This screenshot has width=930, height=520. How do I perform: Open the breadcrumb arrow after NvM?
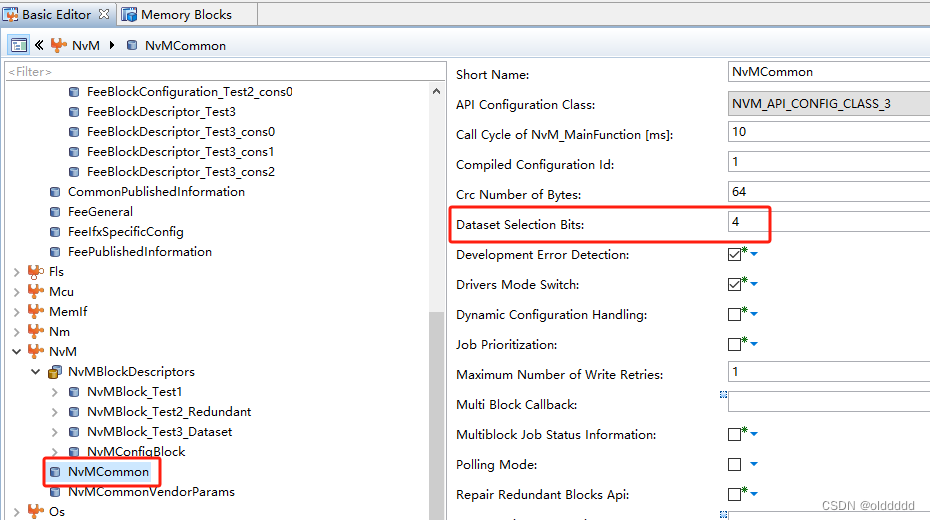[x=112, y=45]
